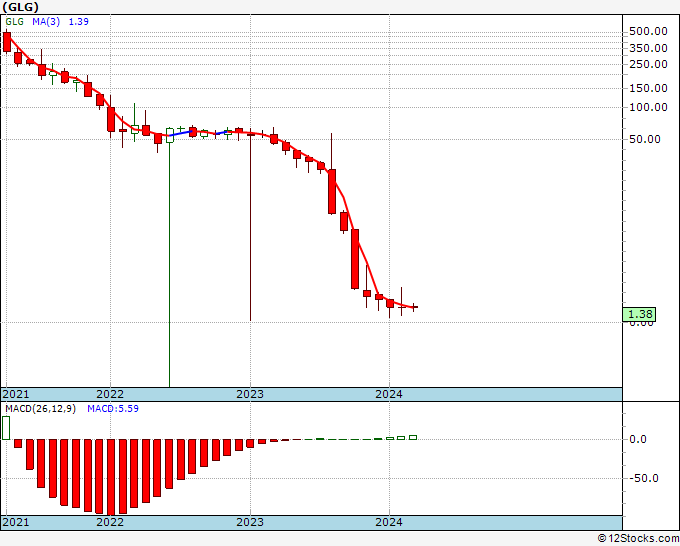Click the green first MACD histogram bar
Viewport: 680px width, 546px height.
[6, 428]
